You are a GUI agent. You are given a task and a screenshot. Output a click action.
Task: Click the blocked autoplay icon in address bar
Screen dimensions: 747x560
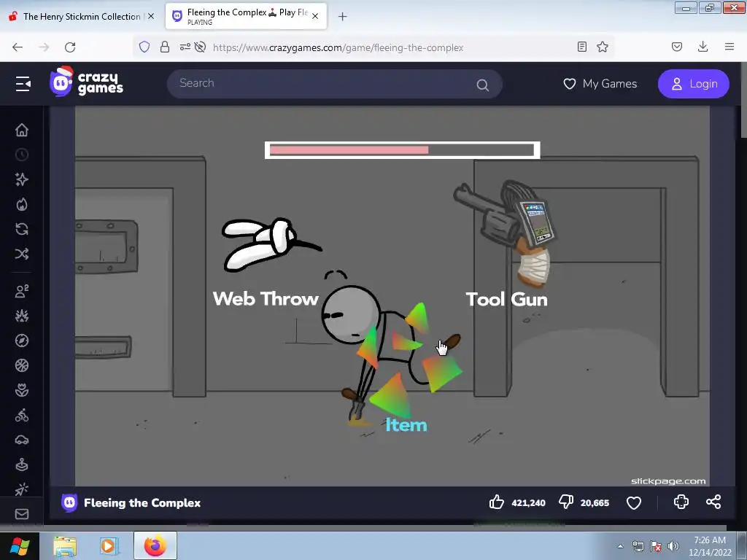pyautogui.click(x=200, y=47)
